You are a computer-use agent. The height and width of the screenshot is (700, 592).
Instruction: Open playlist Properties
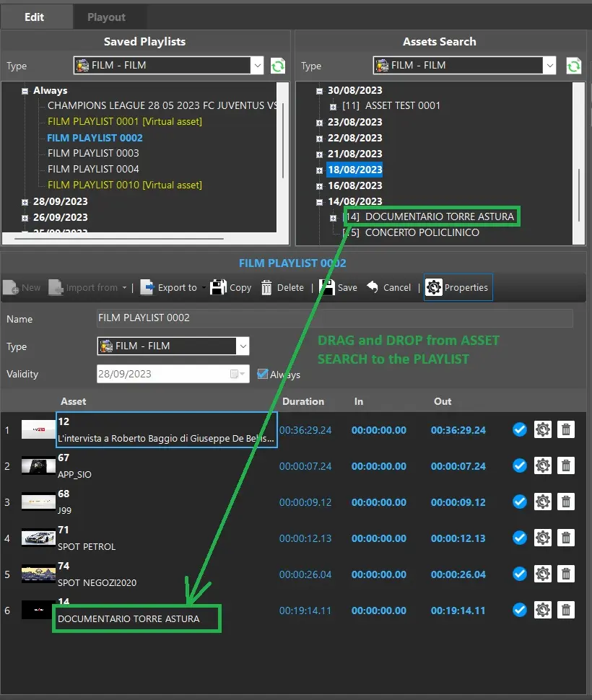click(x=458, y=287)
